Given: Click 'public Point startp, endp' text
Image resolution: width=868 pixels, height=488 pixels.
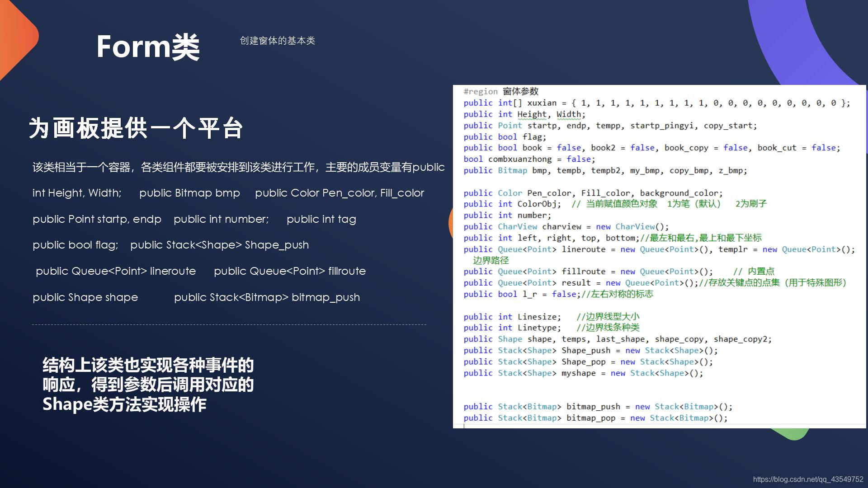Looking at the screenshot, I should coord(97,219).
